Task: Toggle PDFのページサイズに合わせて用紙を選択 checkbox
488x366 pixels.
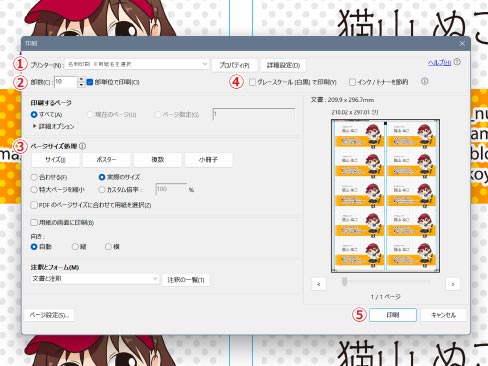Action: point(34,205)
